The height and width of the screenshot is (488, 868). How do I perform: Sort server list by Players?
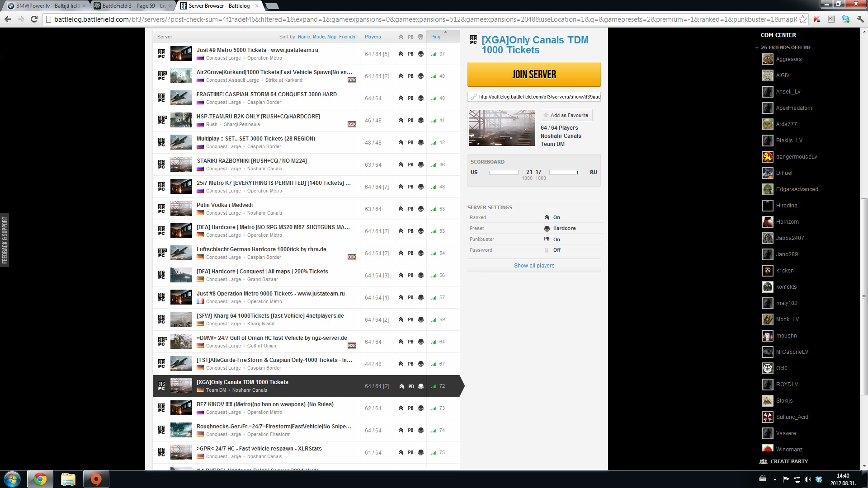(x=373, y=37)
